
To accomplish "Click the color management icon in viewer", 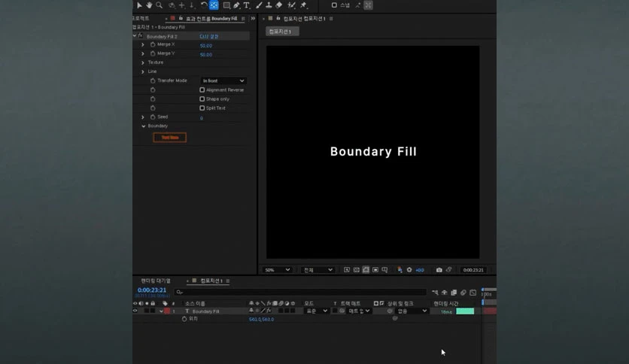I will pyautogui.click(x=400, y=270).
